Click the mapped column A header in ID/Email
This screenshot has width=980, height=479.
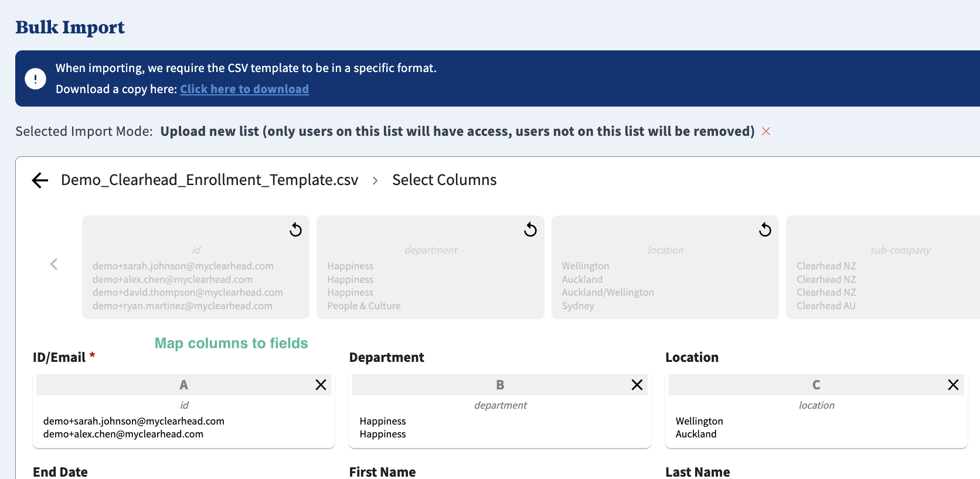pos(183,385)
